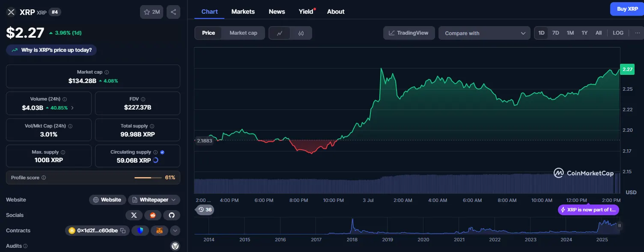This screenshot has height=252, width=644.
Task: Click the Profile score info icon
Action: 44,178
